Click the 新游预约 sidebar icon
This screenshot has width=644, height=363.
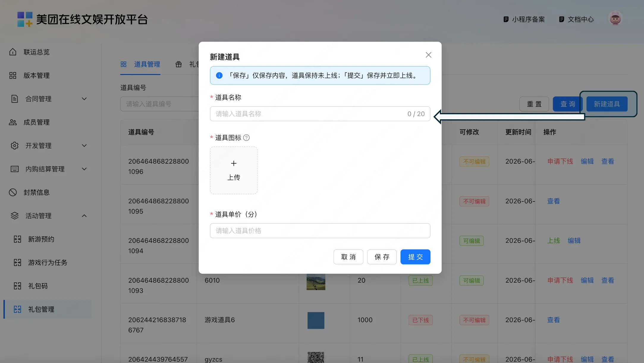pyautogui.click(x=18, y=239)
